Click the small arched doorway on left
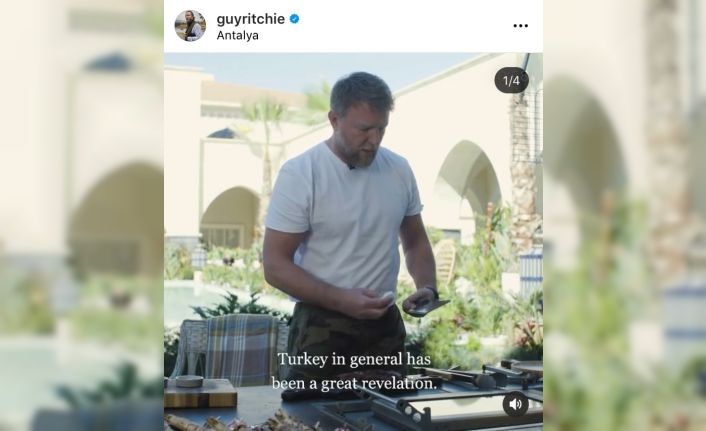The image size is (706, 431). coord(231,217)
